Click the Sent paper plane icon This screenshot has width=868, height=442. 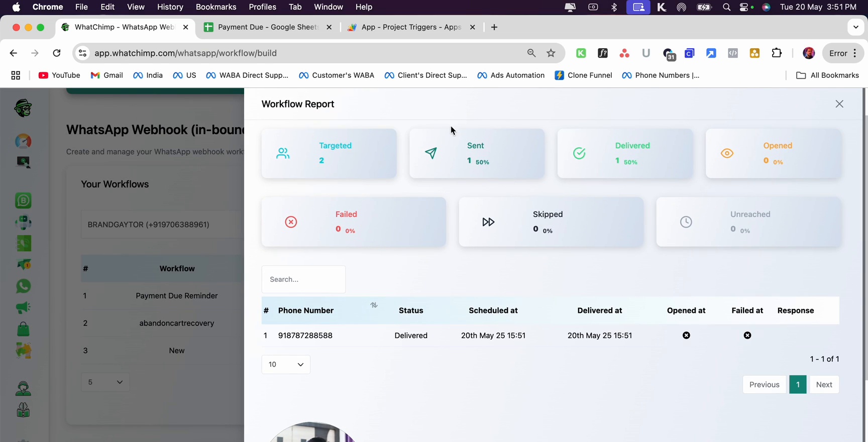tap(430, 153)
